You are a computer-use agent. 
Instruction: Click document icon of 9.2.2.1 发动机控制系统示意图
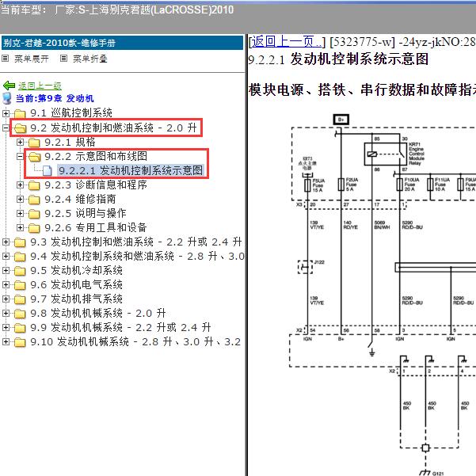pos(47,170)
